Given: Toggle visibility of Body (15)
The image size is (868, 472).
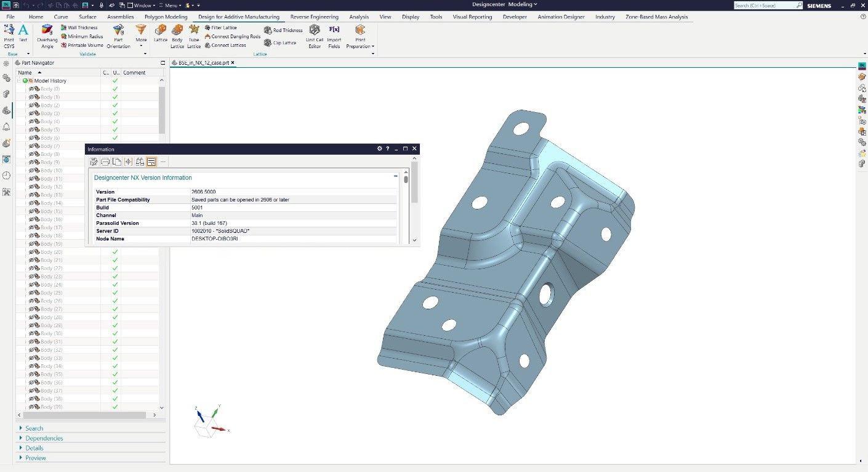Looking at the screenshot, I should (x=31, y=211).
